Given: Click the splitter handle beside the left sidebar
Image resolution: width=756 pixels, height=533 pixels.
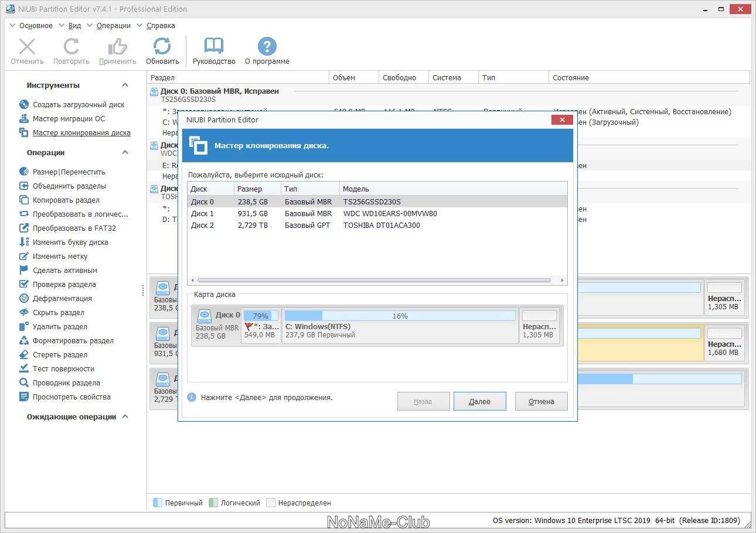Looking at the screenshot, I should click(x=144, y=290).
